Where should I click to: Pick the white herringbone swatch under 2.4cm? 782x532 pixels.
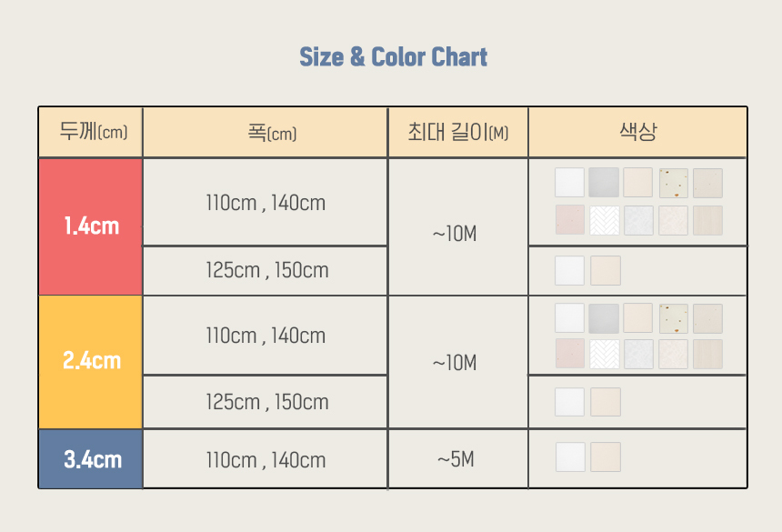pos(604,355)
